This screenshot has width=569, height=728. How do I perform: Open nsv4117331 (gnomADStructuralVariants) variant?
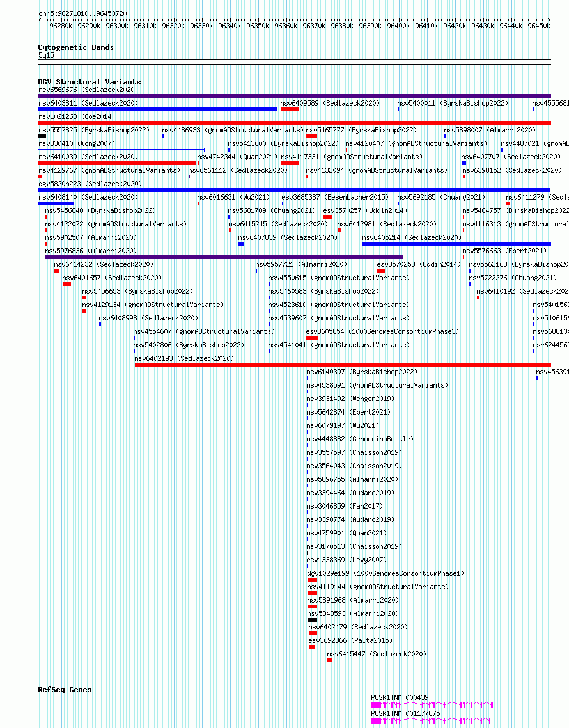coord(352,157)
